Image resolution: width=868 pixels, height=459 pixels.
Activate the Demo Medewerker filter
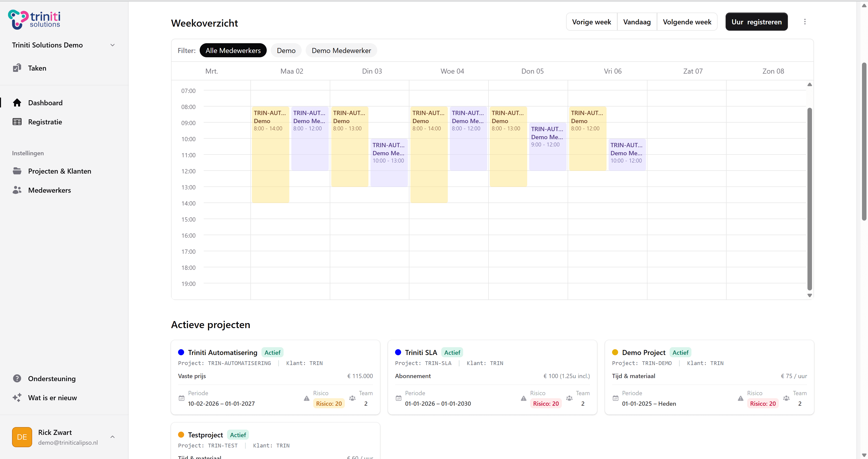341,50
